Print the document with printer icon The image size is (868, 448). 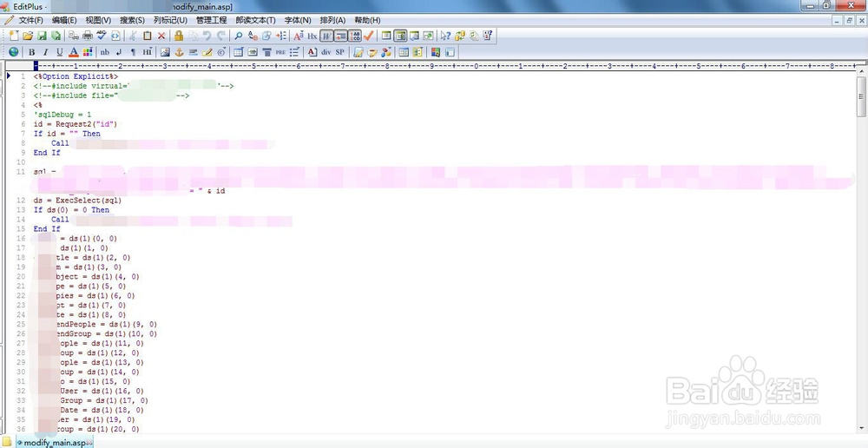pyautogui.click(x=88, y=36)
